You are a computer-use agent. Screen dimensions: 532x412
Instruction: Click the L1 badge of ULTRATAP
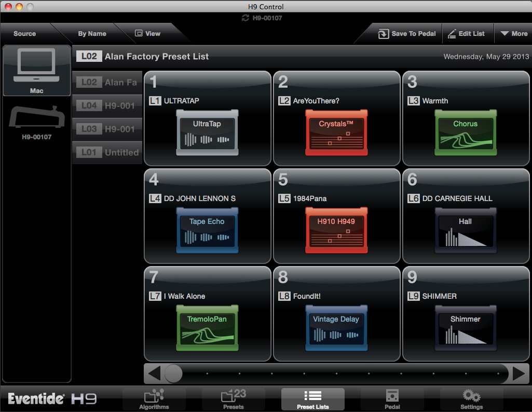pos(155,101)
